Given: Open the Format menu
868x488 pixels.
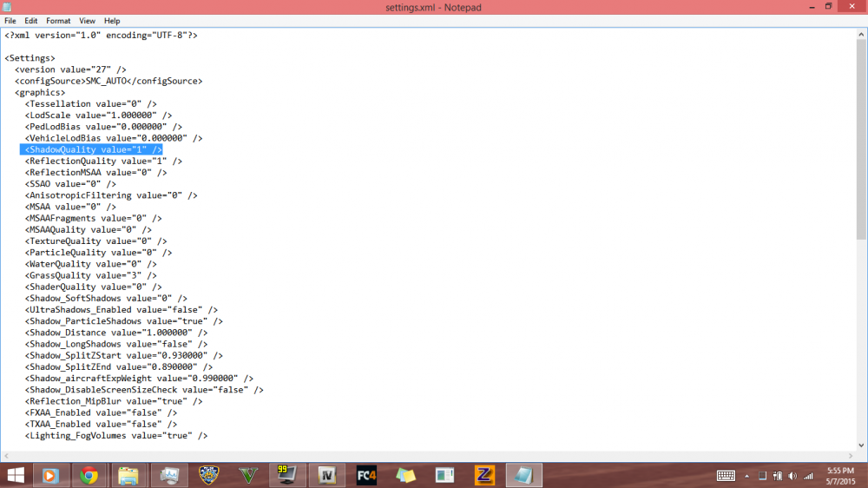Looking at the screenshot, I should coord(58,21).
